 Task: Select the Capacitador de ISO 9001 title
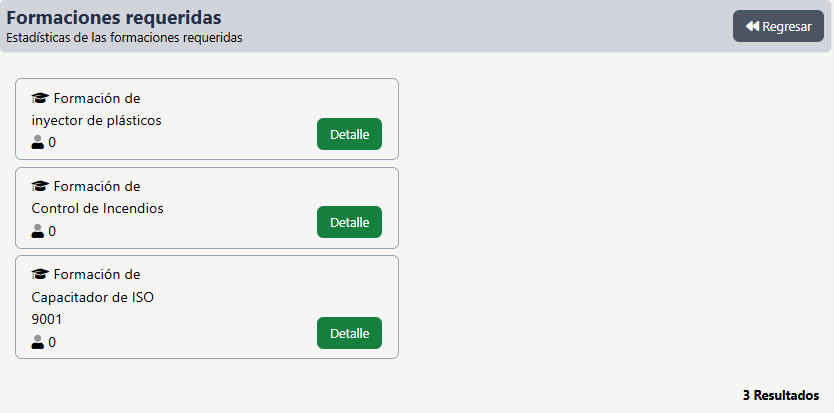click(93, 297)
